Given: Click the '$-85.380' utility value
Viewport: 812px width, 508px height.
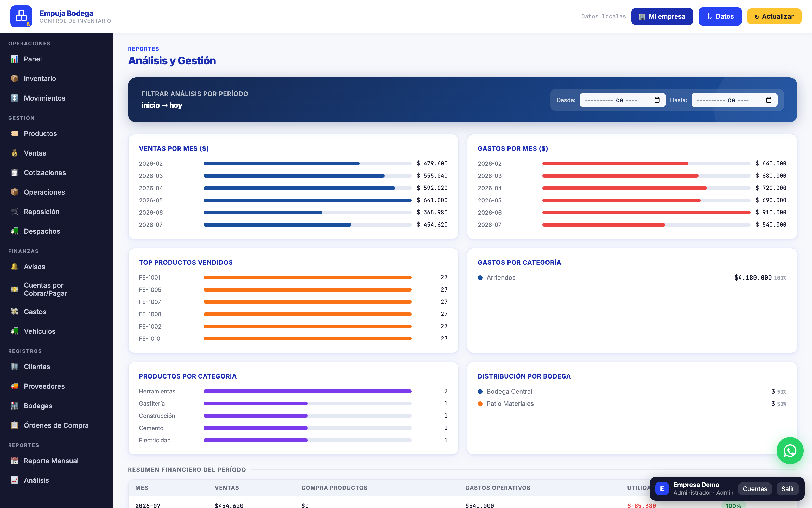Looking at the screenshot, I should [x=641, y=505].
